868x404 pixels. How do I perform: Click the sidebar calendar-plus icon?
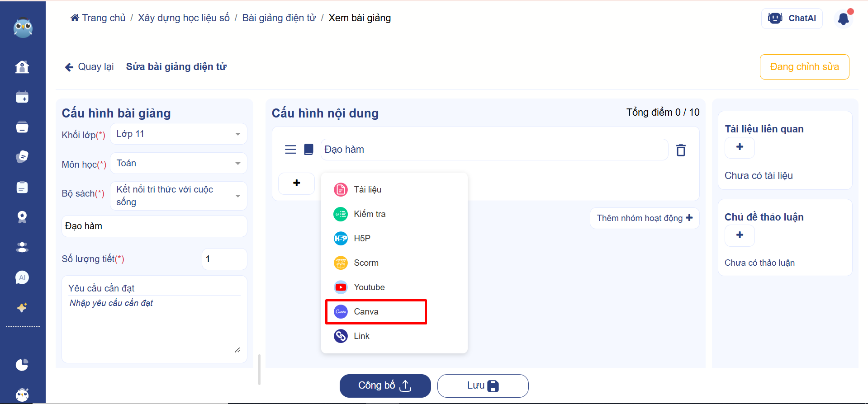22,97
